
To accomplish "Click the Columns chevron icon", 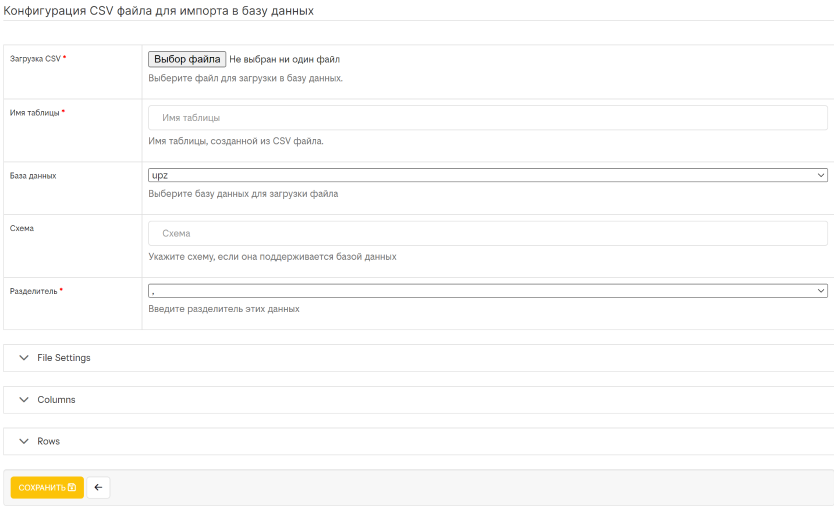I will [24, 400].
